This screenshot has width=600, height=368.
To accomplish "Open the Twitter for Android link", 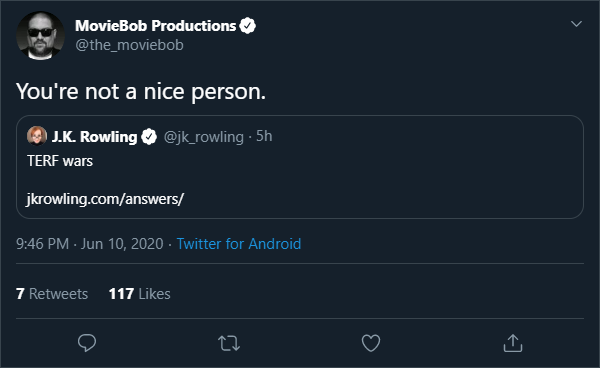I will (x=239, y=244).
